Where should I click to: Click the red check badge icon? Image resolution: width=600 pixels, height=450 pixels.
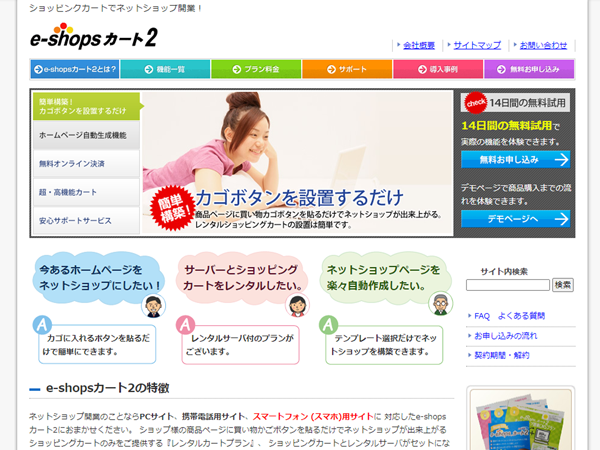pos(475,103)
